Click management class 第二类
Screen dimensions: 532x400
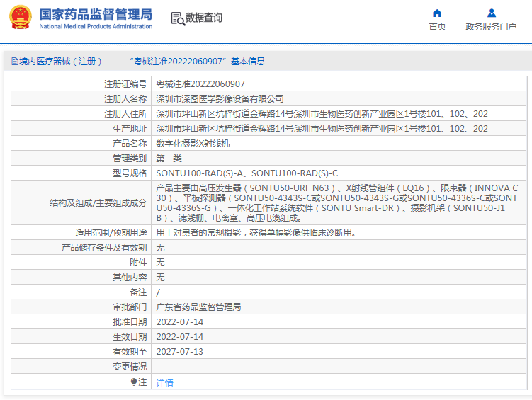(x=169, y=159)
